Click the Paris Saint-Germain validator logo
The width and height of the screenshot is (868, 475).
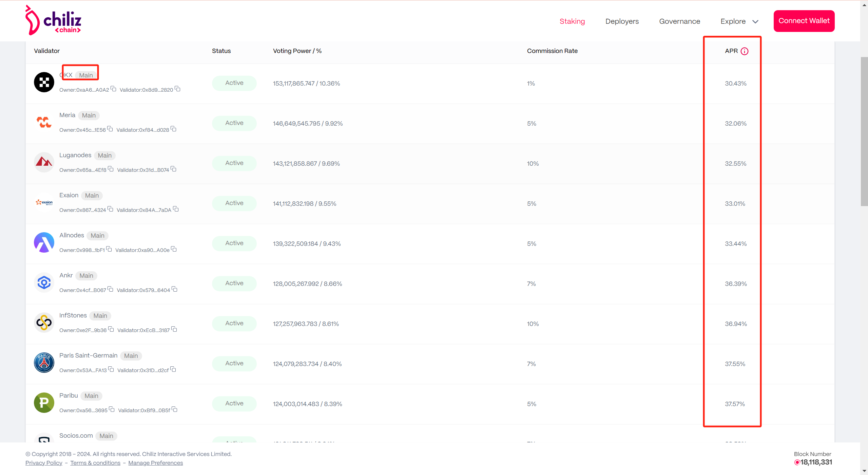(x=44, y=363)
